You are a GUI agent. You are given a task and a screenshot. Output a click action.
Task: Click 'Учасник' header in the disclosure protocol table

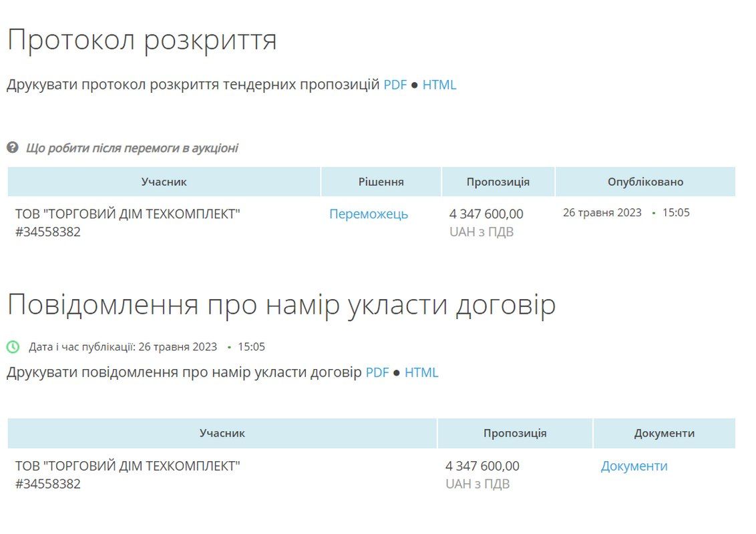(164, 182)
